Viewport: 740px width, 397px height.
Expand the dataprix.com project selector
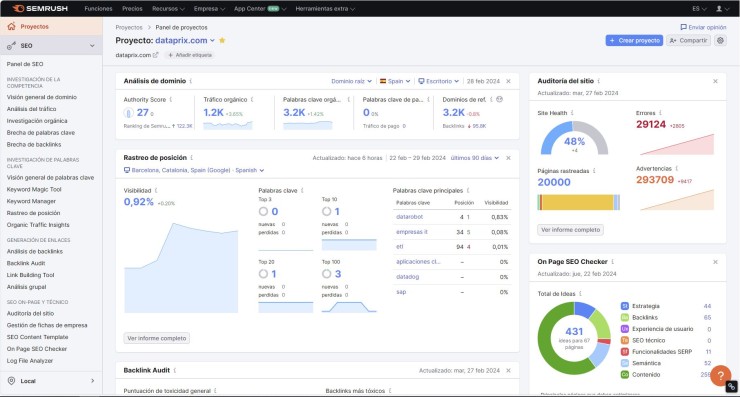point(185,41)
